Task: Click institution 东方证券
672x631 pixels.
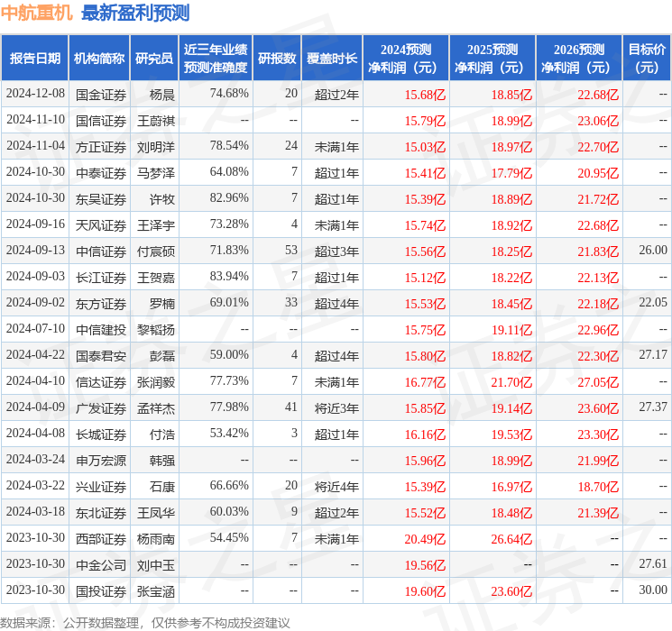Action: [101, 304]
